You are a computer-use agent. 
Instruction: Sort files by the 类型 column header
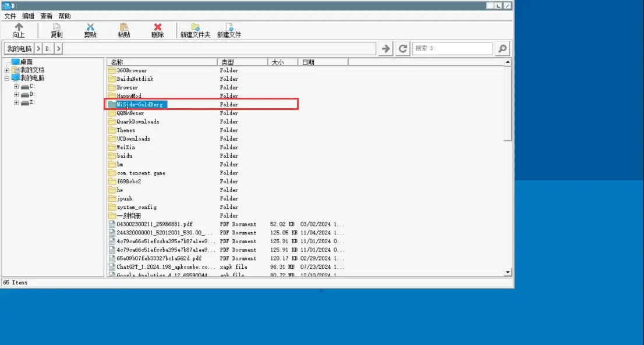coord(242,62)
